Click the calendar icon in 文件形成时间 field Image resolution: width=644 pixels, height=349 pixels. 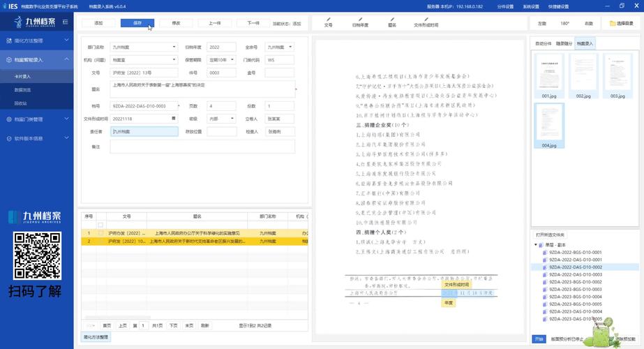[x=174, y=119]
